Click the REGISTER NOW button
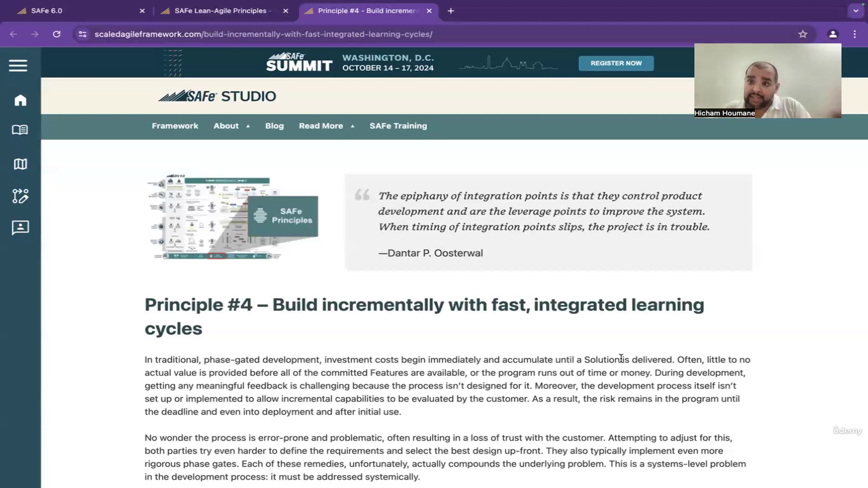Viewport: 868px width, 488px height. 616,63
